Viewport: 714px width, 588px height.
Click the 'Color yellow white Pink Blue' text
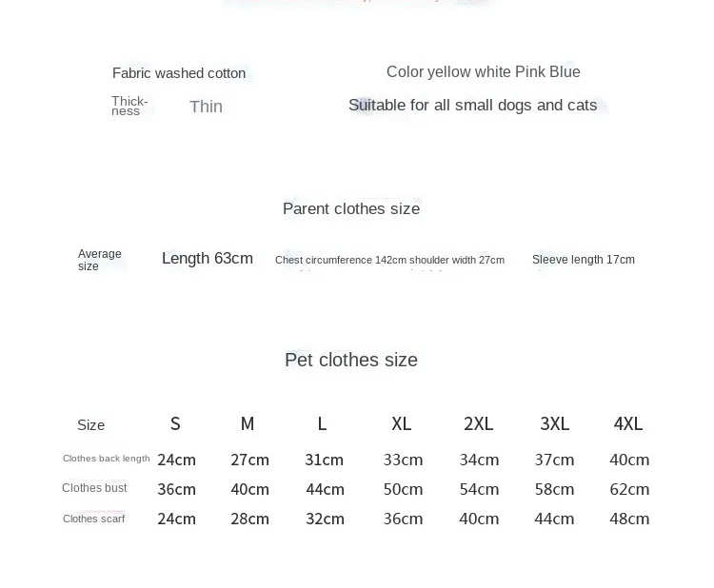click(483, 72)
